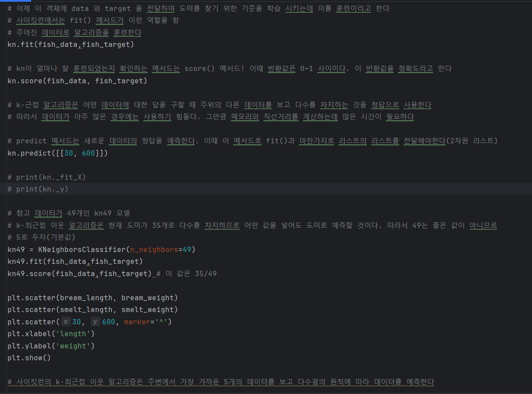Click bream_length in first plt.scatter call
The height and width of the screenshot is (394, 532).
tap(86, 298)
